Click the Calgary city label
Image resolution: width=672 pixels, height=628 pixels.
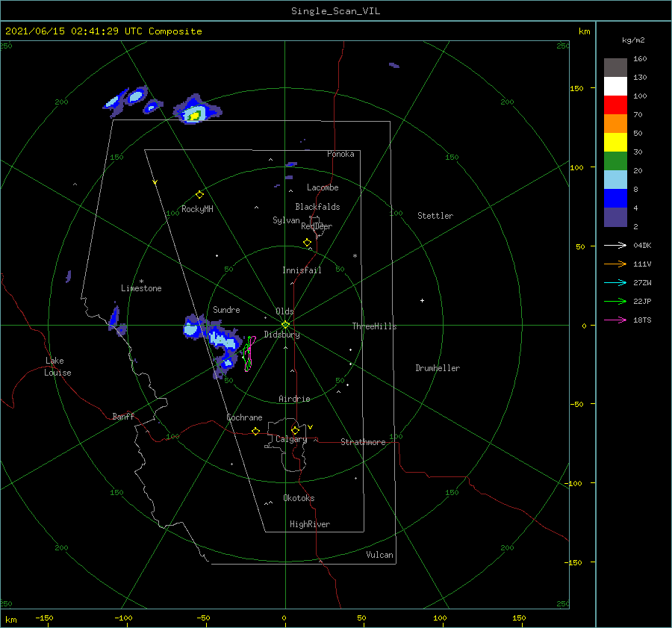point(291,439)
